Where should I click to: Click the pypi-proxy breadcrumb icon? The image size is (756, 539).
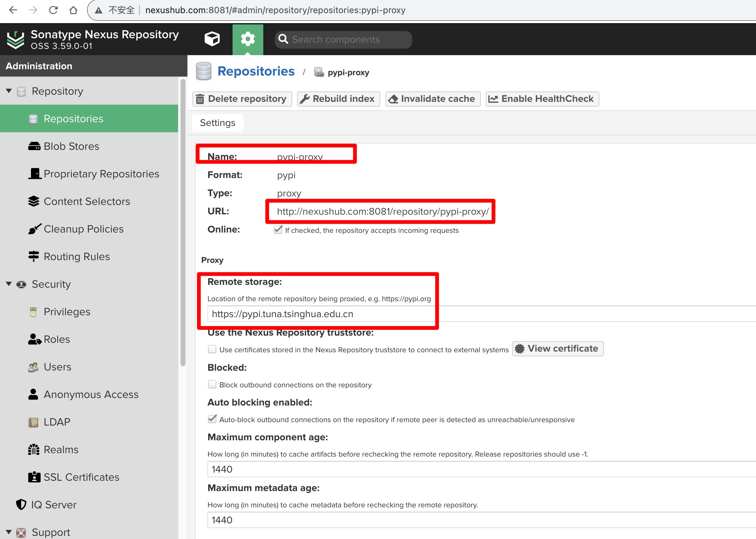coord(319,72)
